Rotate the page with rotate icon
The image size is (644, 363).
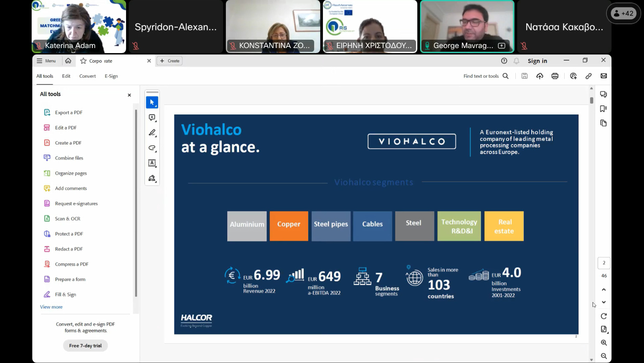pyautogui.click(x=603, y=316)
